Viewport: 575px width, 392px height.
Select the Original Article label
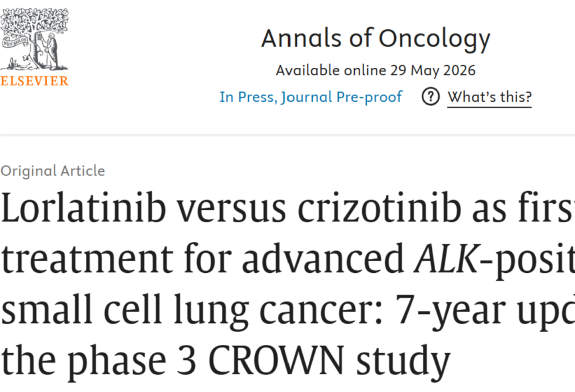(x=53, y=171)
